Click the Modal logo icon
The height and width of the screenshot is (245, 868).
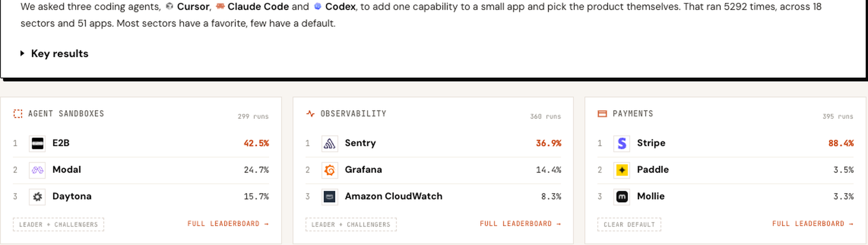pos(37,170)
